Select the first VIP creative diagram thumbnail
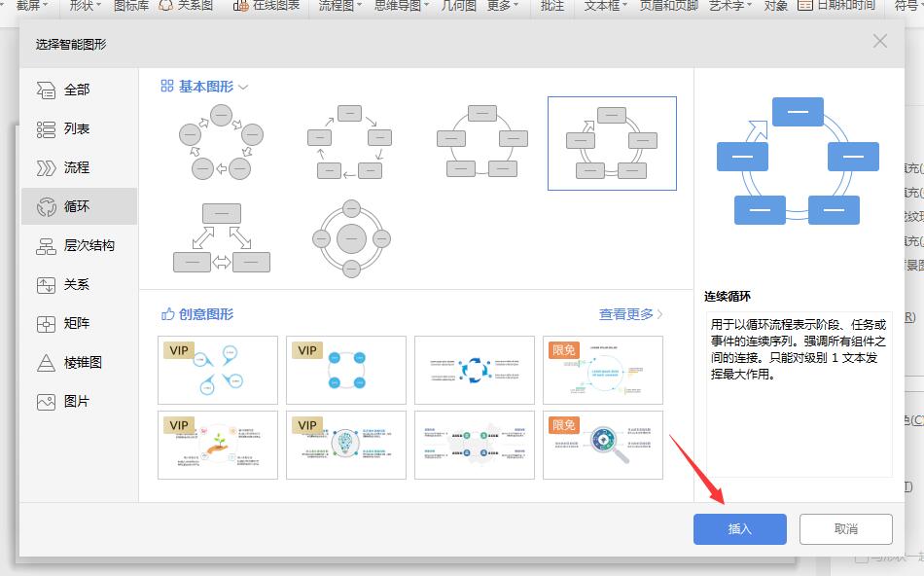This screenshot has width=924, height=576. 217,371
